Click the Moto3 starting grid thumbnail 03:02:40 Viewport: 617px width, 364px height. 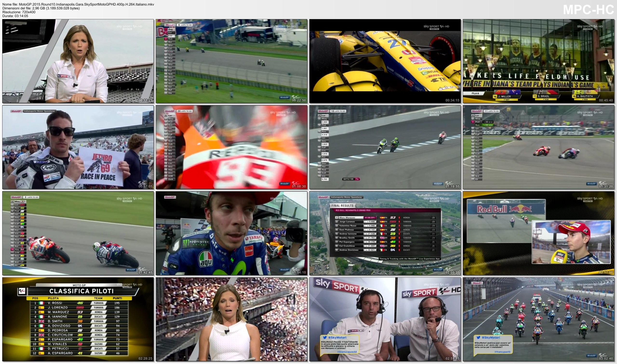(538, 319)
